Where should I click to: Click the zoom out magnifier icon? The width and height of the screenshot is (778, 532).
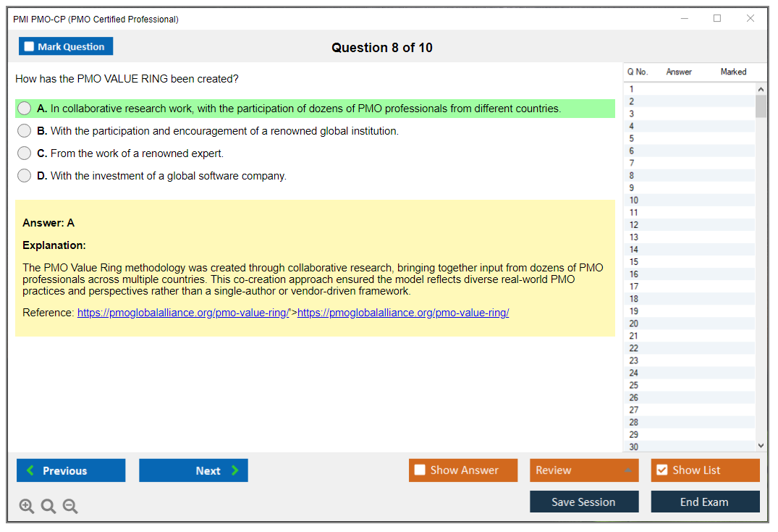[x=70, y=507]
